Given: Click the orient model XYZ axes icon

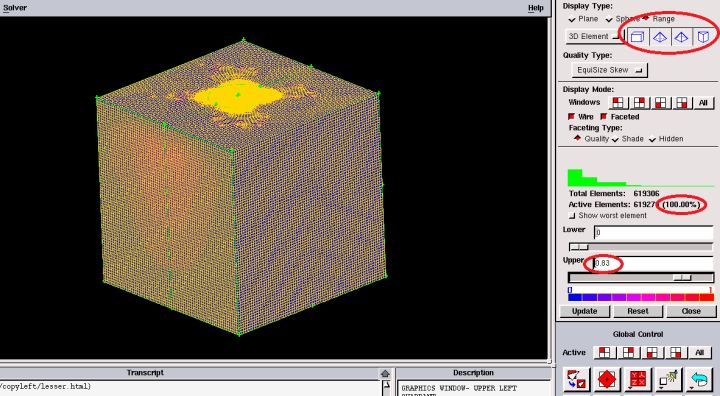Looking at the screenshot, I should (x=637, y=380).
